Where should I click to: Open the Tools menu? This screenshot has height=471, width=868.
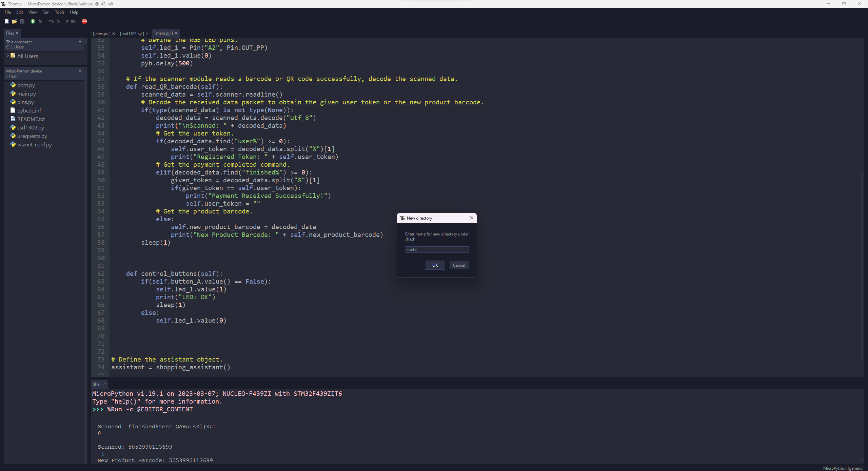coord(60,12)
